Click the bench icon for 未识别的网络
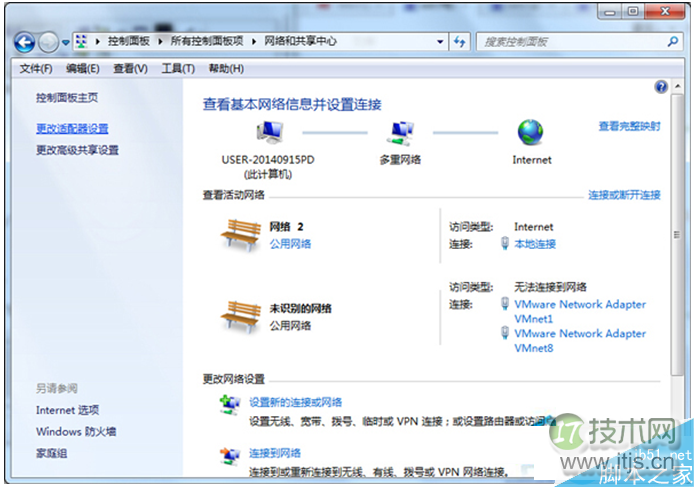The image size is (694, 487). (241, 316)
